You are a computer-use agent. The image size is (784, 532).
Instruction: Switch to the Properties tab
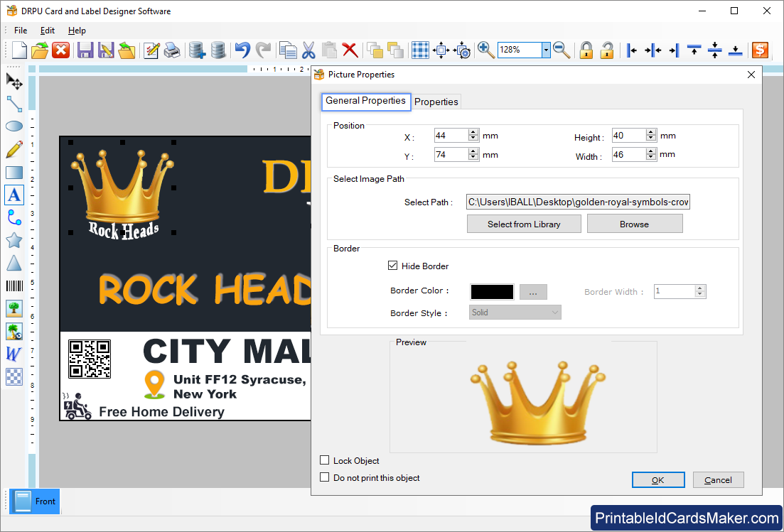(436, 102)
